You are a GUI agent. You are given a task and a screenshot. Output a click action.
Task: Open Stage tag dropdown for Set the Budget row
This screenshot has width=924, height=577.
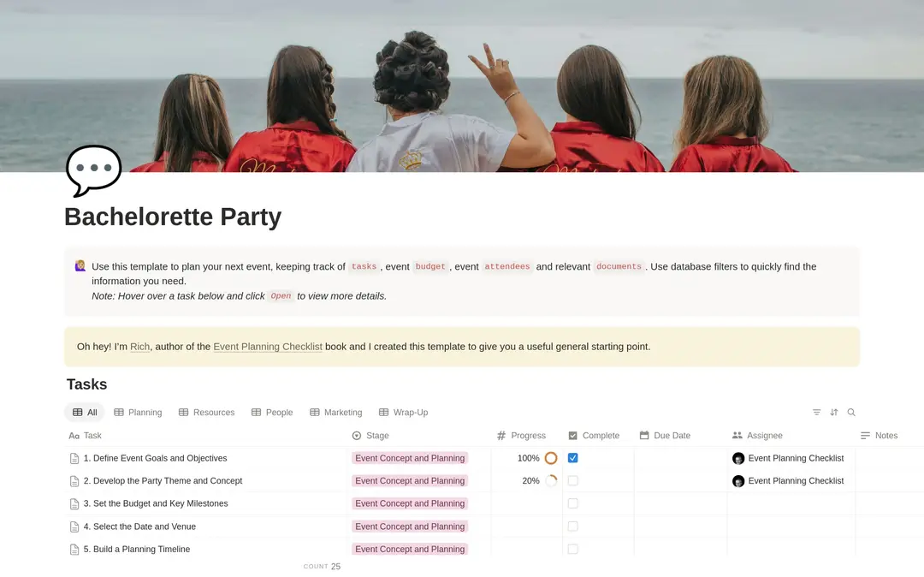click(410, 503)
